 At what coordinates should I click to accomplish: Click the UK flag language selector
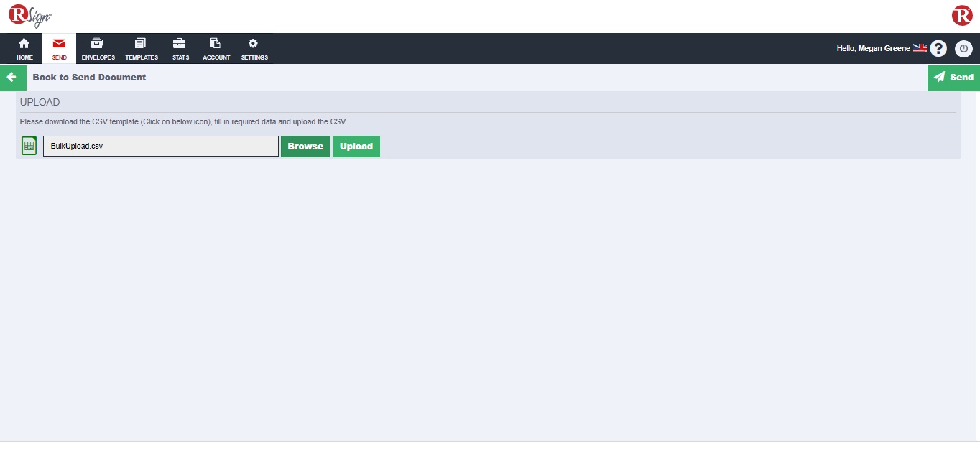[920, 49]
